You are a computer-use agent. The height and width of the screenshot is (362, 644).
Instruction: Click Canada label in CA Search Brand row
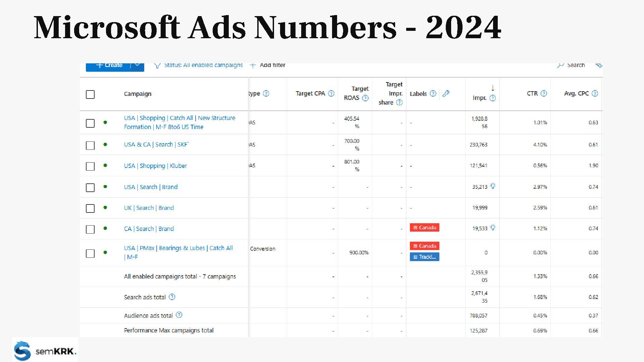tap(424, 228)
